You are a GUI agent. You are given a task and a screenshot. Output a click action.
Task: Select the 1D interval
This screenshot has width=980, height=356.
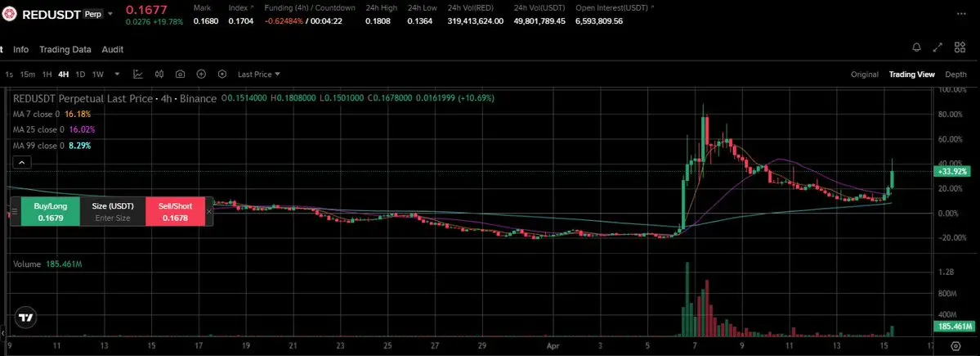(x=80, y=74)
